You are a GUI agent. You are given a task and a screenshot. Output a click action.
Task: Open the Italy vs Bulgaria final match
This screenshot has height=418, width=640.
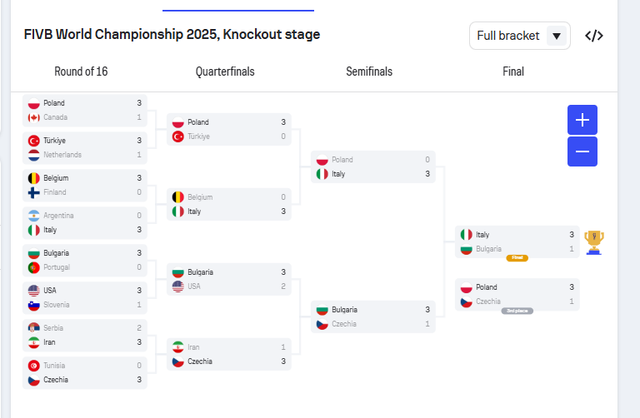(516, 241)
